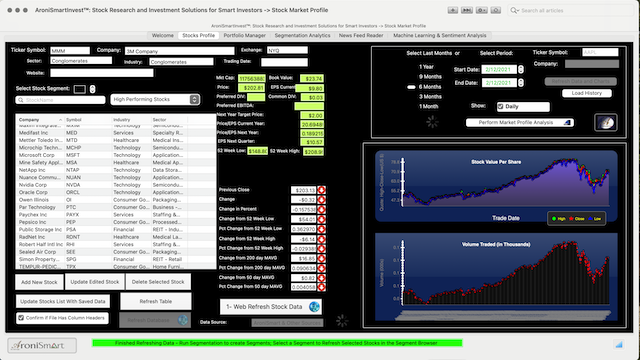This screenshot has width=640, height=360.
Task: Click red arrow beside Change from 50 day MAVG
Action: (x=322, y=278)
